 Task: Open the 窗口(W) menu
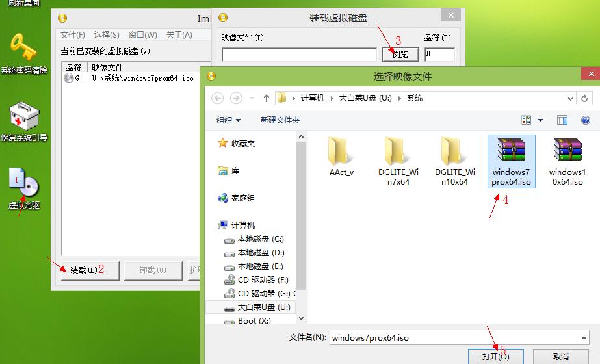coord(143,35)
